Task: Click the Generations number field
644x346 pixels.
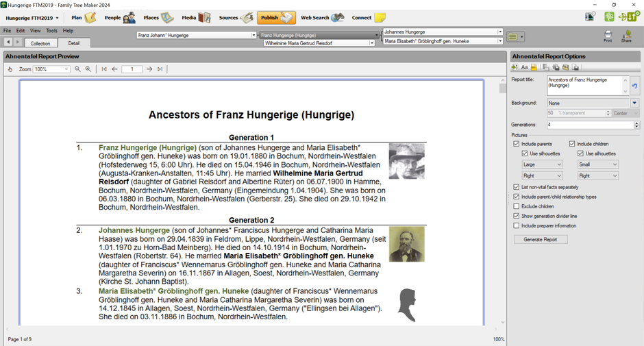Action: pos(590,125)
